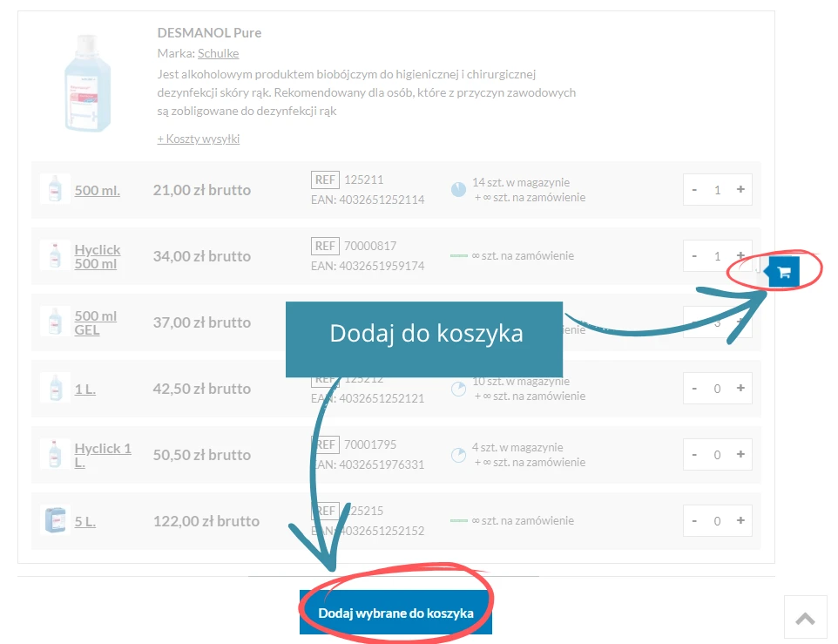
Task: Click the price 37,00 zł brutto
Action: click(201, 322)
